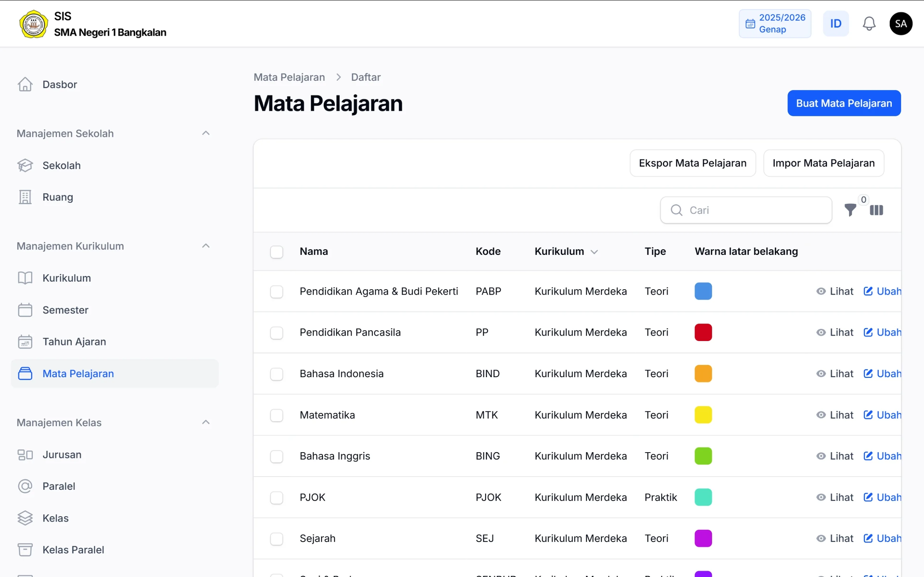Select the Ruang building icon
This screenshot has width=924, height=577.
25,197
